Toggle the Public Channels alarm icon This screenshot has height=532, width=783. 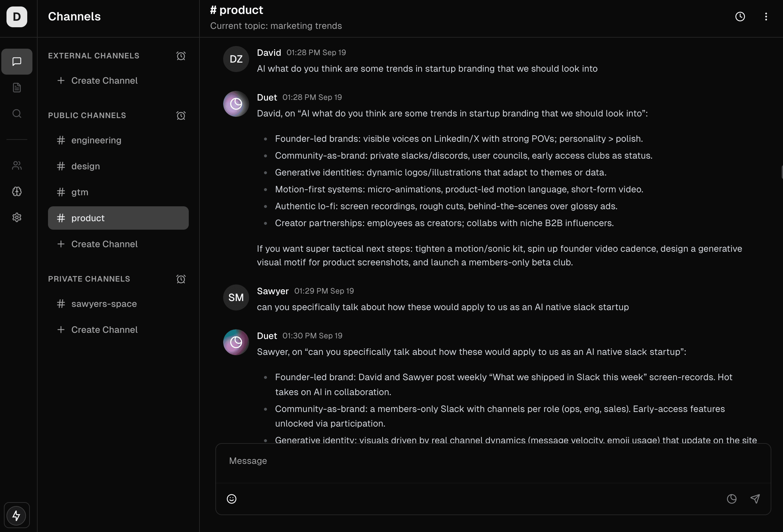(x=181, y=115)
